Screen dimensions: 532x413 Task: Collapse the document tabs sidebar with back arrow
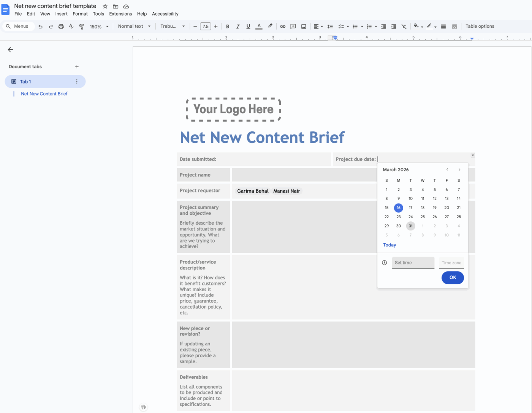(10, 50)
